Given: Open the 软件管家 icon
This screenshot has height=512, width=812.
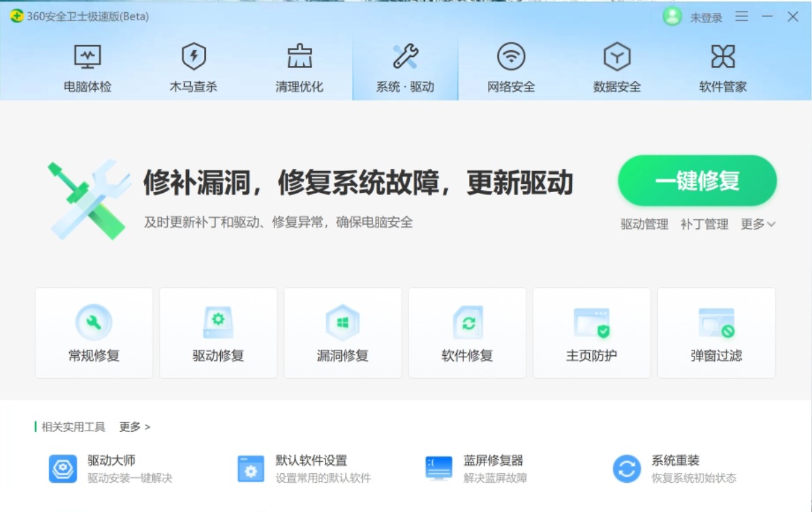Looking at the screenshot, I should click(723, 56).
